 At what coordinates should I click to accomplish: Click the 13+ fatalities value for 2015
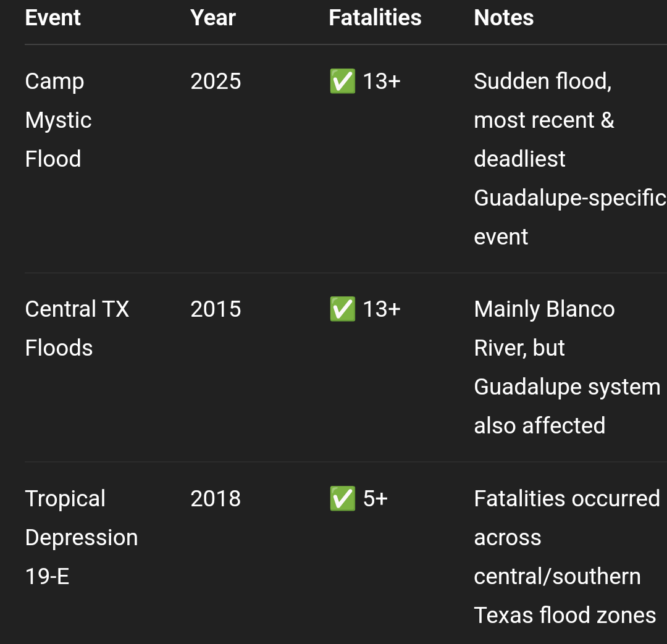[382, 309]
